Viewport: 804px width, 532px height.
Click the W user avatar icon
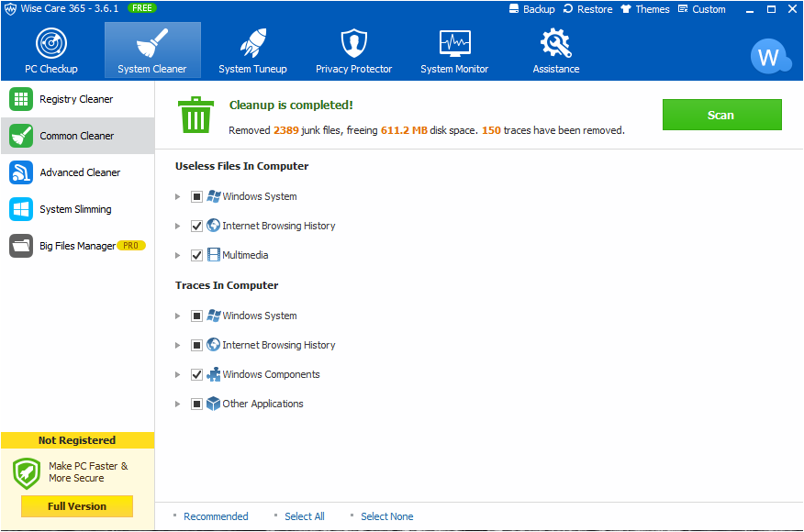coord(770,56)
